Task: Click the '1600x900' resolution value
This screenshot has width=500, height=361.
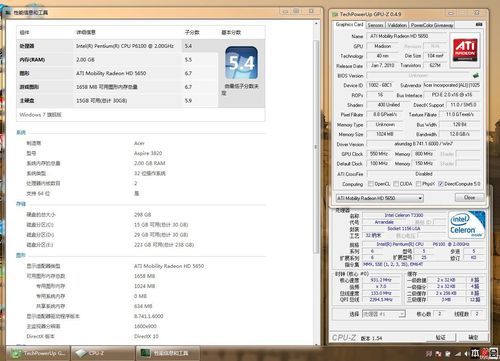Action: pos(145,326)
